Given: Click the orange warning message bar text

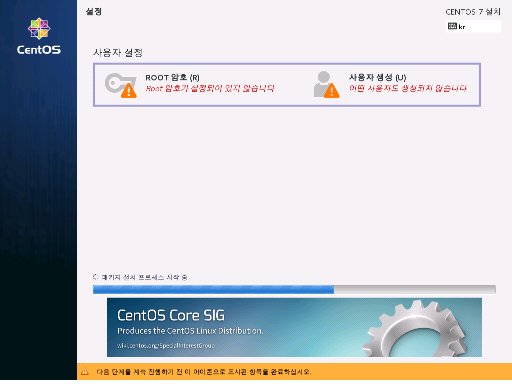Looking at the screenshot, I should [204, 372].
